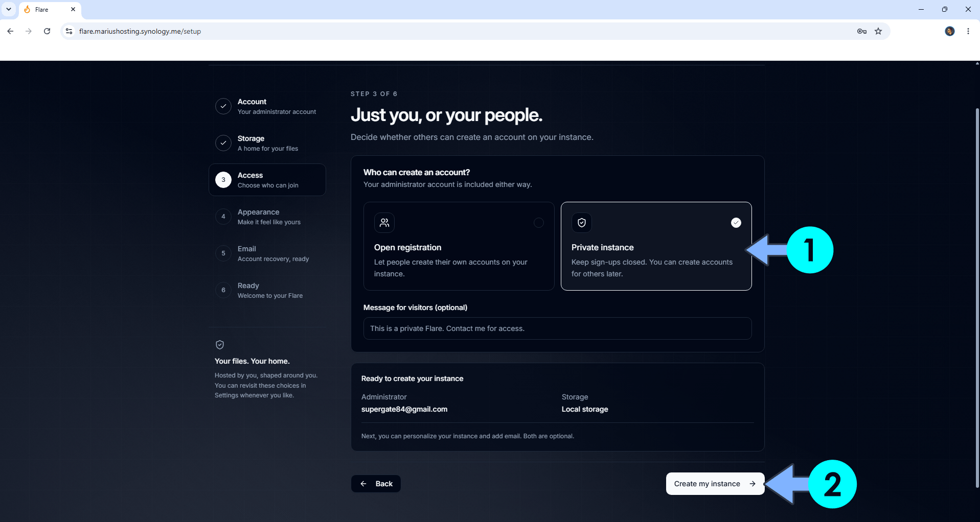Go to the Account setup step
The width and height of the screenshot is (980, 522).
coord(267,106)
